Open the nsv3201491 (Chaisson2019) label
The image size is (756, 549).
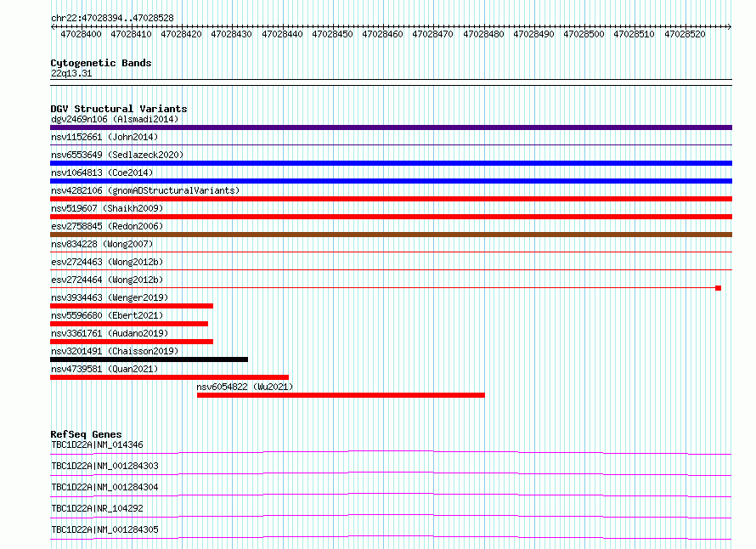115,351
